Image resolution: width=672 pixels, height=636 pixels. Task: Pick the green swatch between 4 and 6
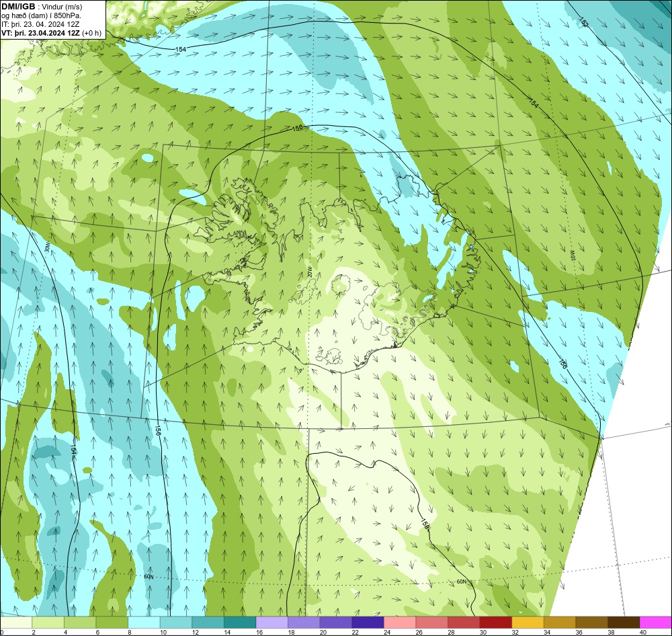(80, 623)
